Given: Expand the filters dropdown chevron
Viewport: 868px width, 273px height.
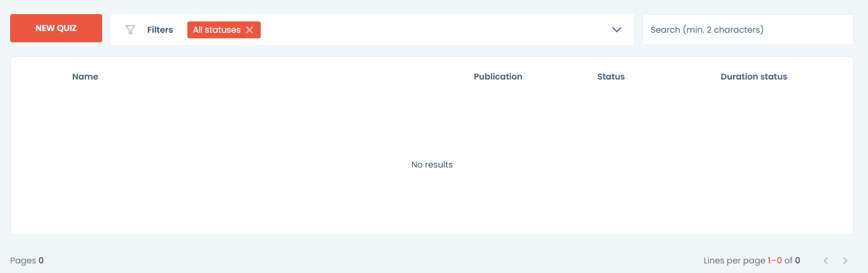Looking at the screenshot, I should coord(617,30).
